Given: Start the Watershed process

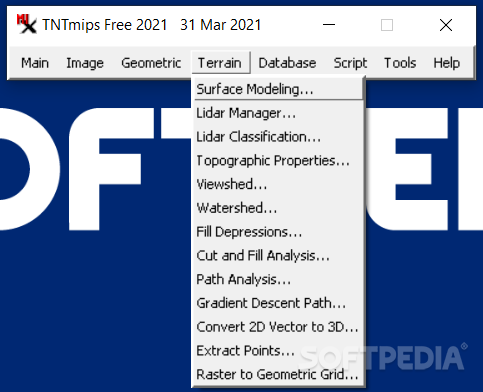Looking at the screenshot, I should point(278,208).
